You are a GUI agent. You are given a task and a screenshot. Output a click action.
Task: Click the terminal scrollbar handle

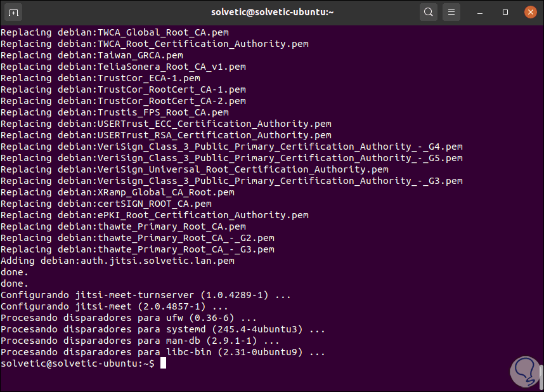[541, 376]
